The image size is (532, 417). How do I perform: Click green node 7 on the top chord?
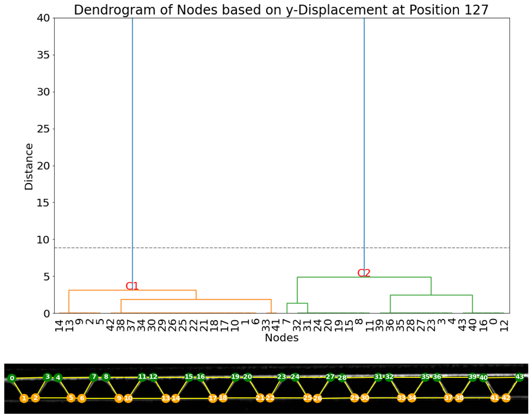[94, 377]
